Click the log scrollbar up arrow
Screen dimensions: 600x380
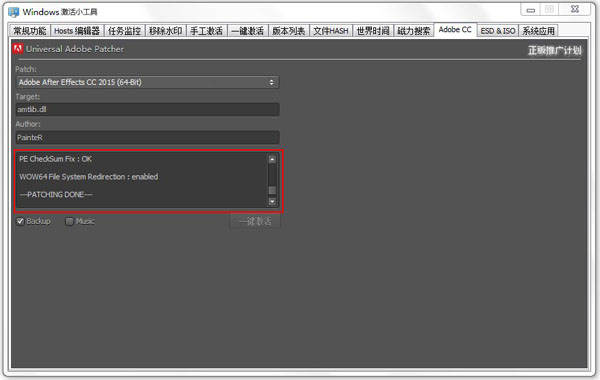click(x=272, y=159)
